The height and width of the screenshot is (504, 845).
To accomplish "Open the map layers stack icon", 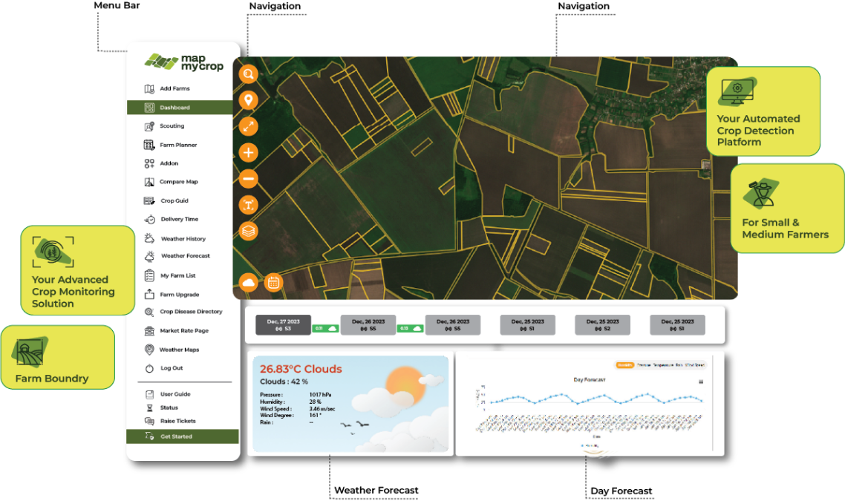I will tap(248, 231).
